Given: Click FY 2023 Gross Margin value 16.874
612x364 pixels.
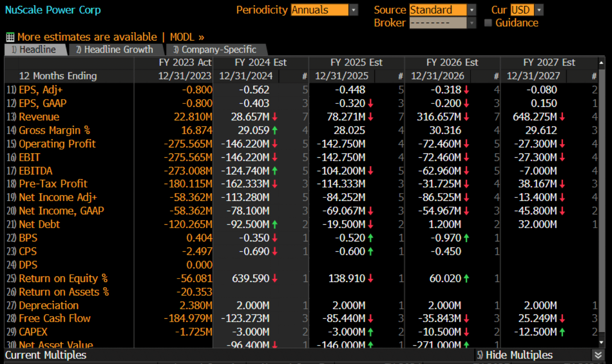Looking at the screenshot, I should pyautogui.click(x=197, y=130).
